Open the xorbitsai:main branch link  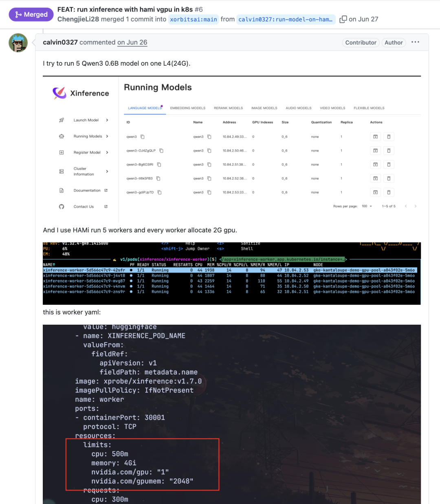(194, 19)
